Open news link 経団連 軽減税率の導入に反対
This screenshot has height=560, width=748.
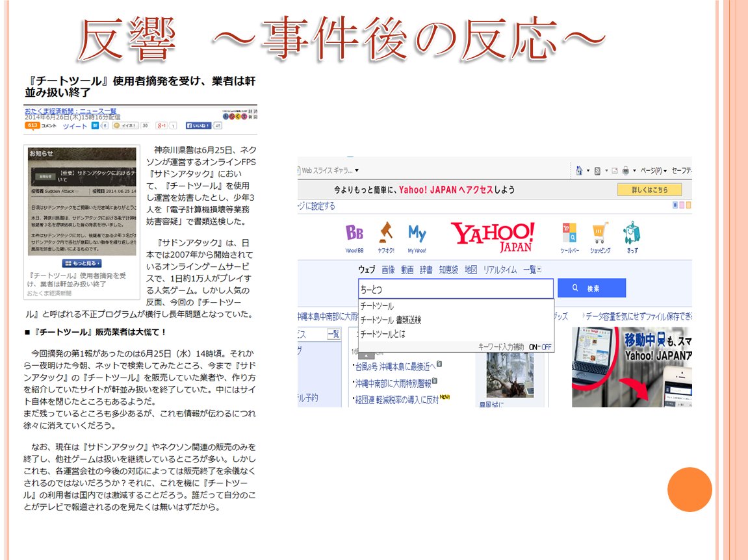click(397, 400)
